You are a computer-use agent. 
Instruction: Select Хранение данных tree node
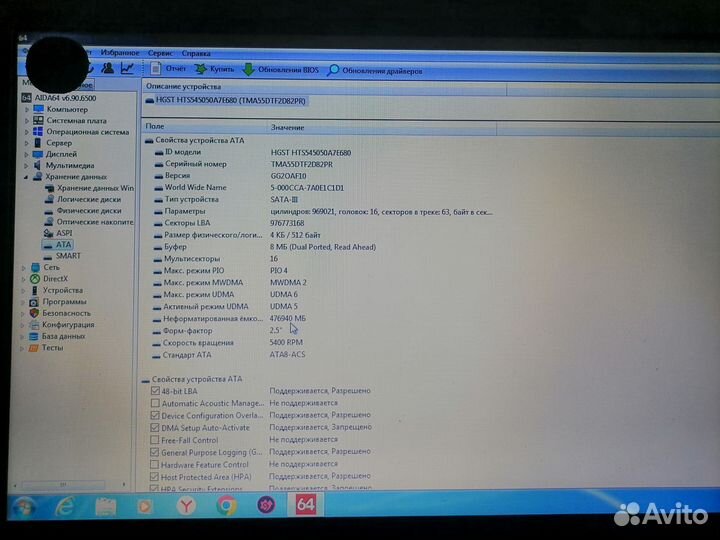coord(69,176)
